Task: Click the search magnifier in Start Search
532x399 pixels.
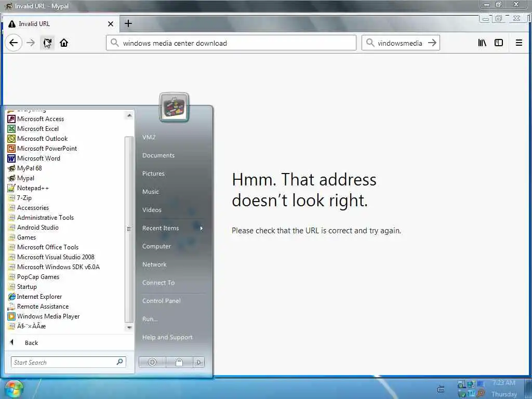Action: (119, 362)
